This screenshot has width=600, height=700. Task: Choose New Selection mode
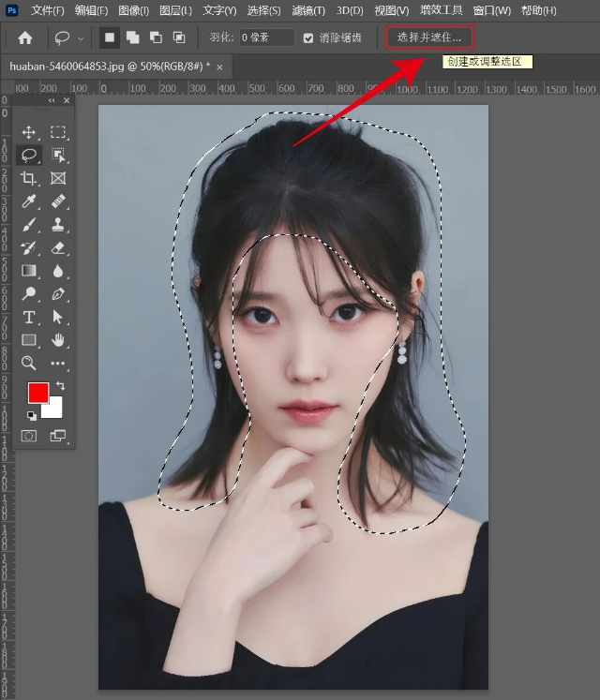click(110, 37)
